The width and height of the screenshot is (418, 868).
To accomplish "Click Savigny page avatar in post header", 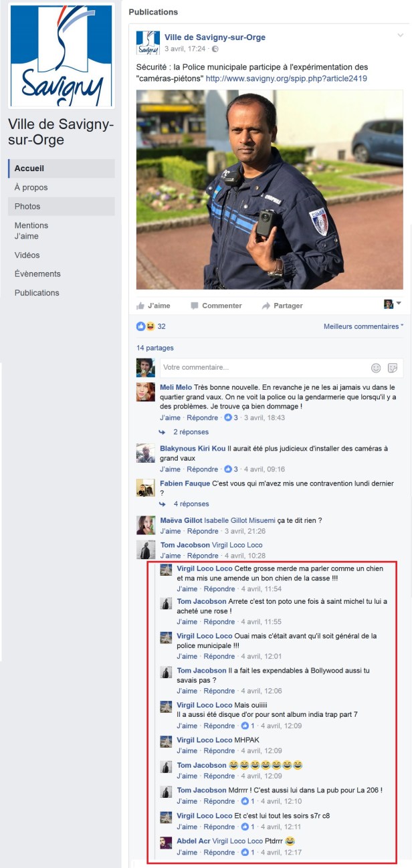I will pos(148,42).
